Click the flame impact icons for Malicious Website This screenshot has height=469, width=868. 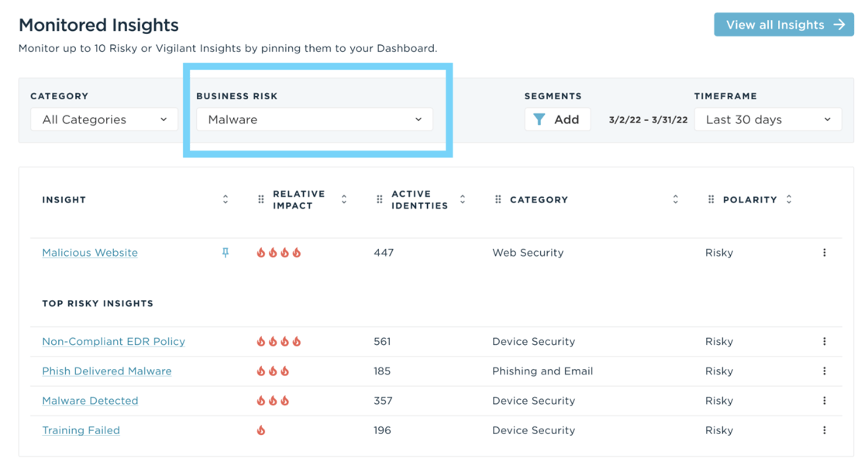tap(278, 253)
